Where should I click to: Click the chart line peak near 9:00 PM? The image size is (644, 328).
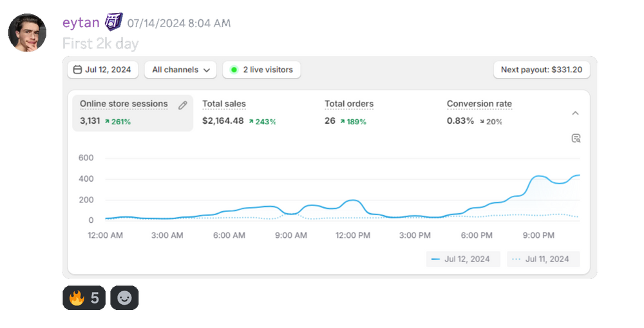coord(540,176)
